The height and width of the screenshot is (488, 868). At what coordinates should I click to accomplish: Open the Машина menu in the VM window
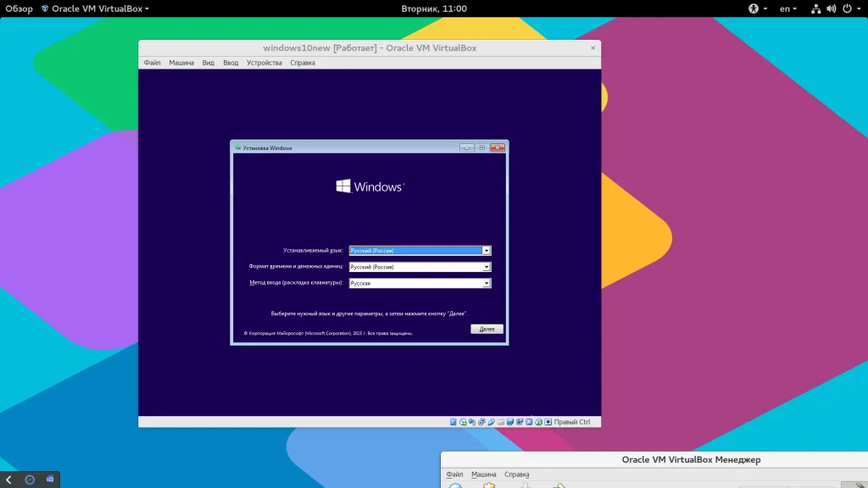point(181,63)
